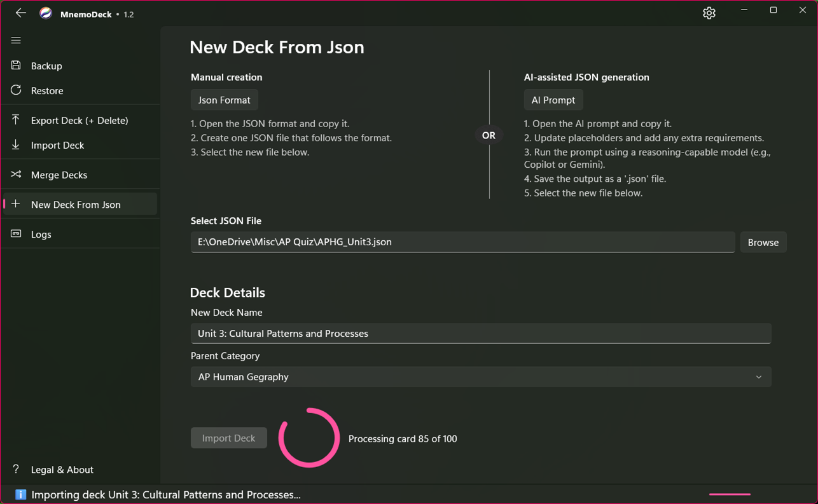Click the Restore refresh icon in sidebar
The width and height of the screenshot is (818, 504).
point(16,90)
